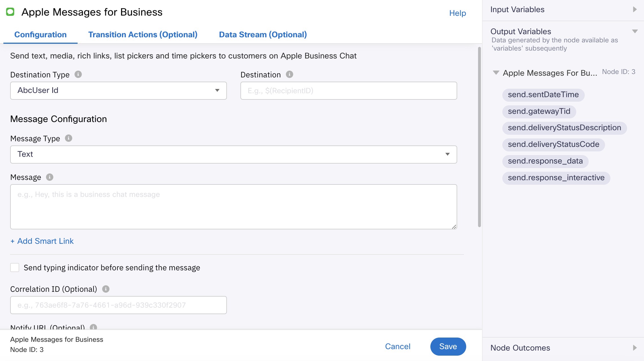Click the Correlation ID info icon
Image resolution: width=644 pixels, height=361 pixels.
pos(106,289)
